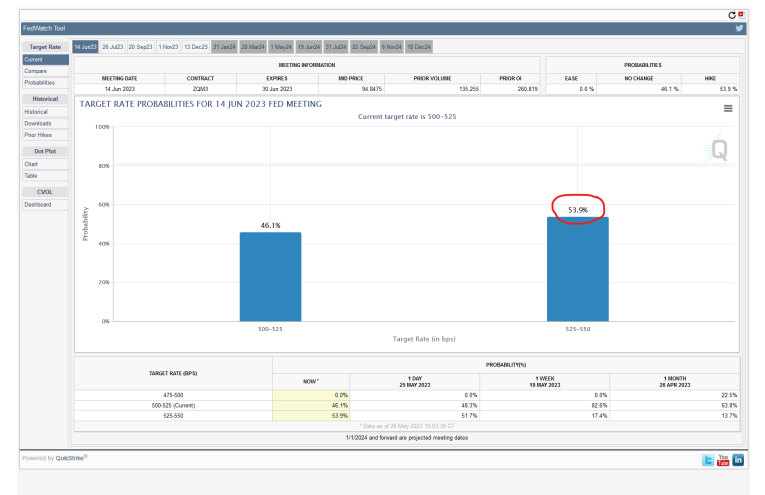Open Probabilities under Target Rate
The height and width of the screenshot is (495, 765).
point(39,82)
